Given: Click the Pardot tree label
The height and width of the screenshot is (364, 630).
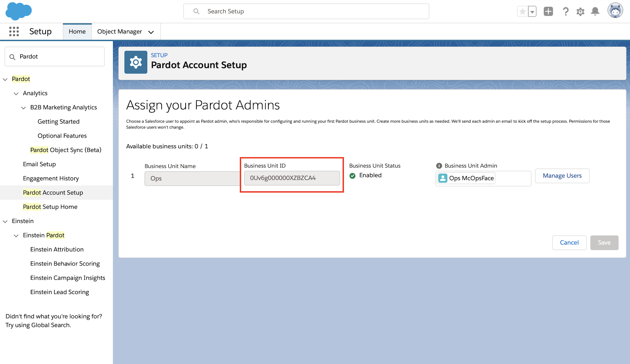Looking at the screenshot, I should click(x=21, y=79).
